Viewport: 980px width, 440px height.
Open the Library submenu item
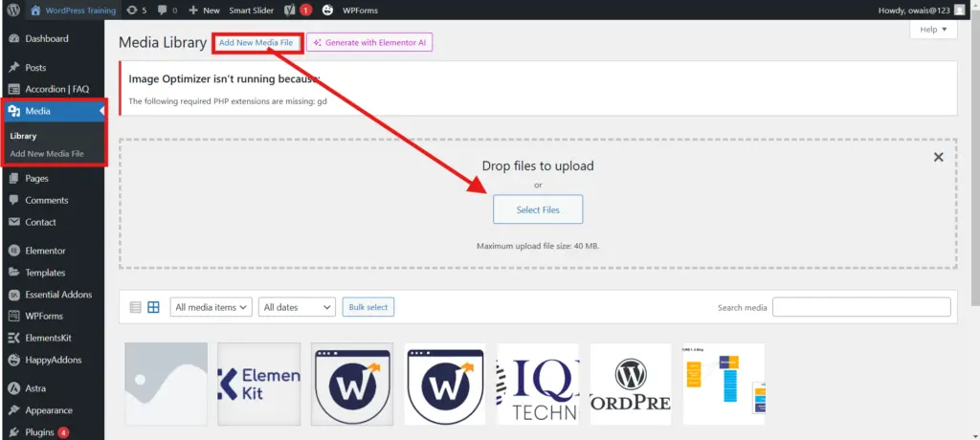[23, 136]
